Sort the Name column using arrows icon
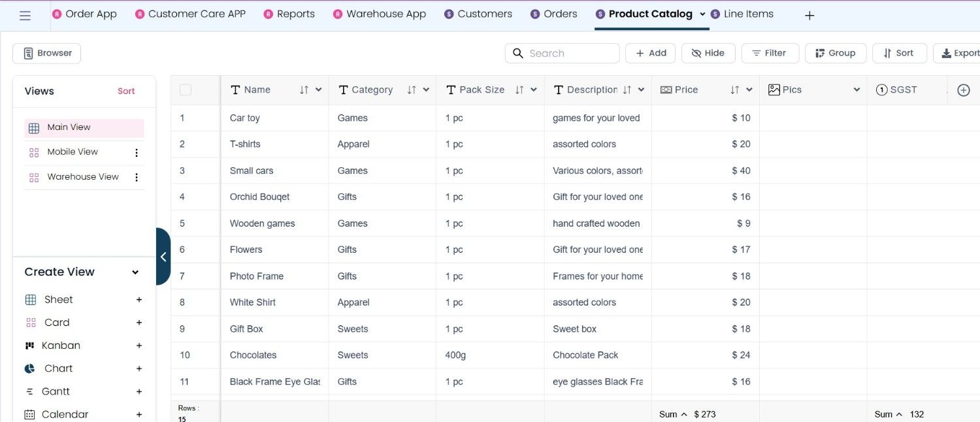 (x=304, y=90)
